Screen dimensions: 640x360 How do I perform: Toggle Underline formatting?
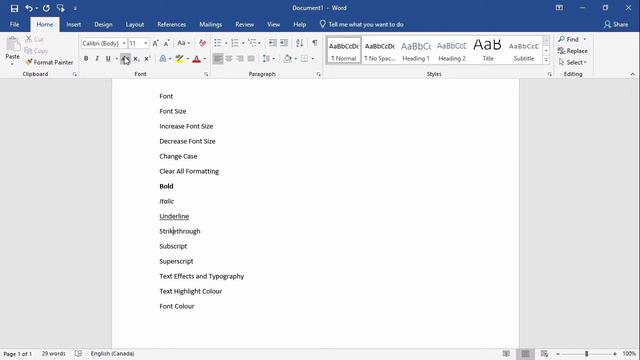tap(108, 59)
